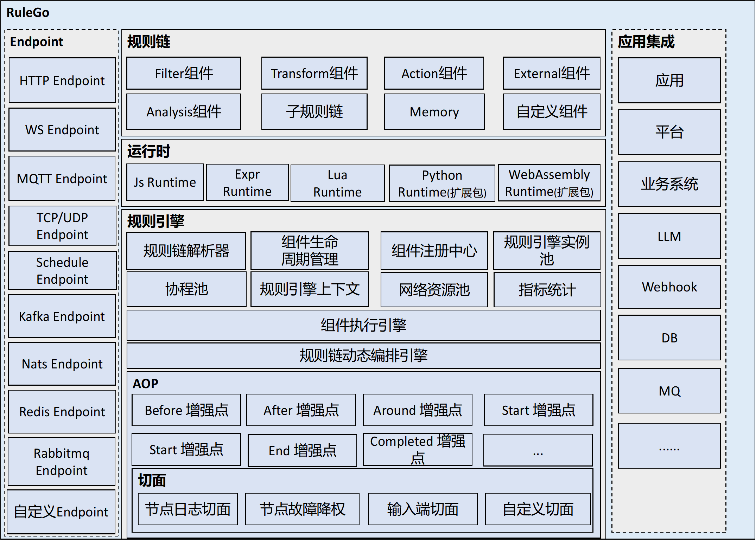Select the 子规则链 block
The width and height of the screenshot is (756, 540).
coord(314,112)
